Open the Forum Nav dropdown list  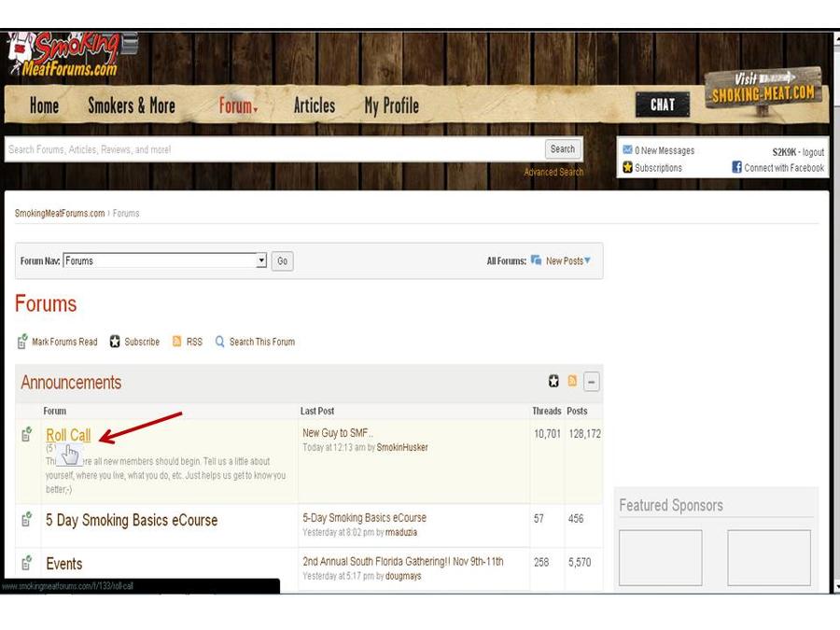point(261,261)
